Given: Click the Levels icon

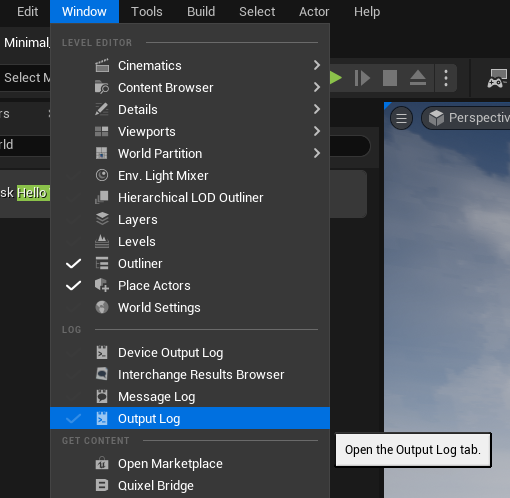Looking at the screenshot, I should coord(102,241).
